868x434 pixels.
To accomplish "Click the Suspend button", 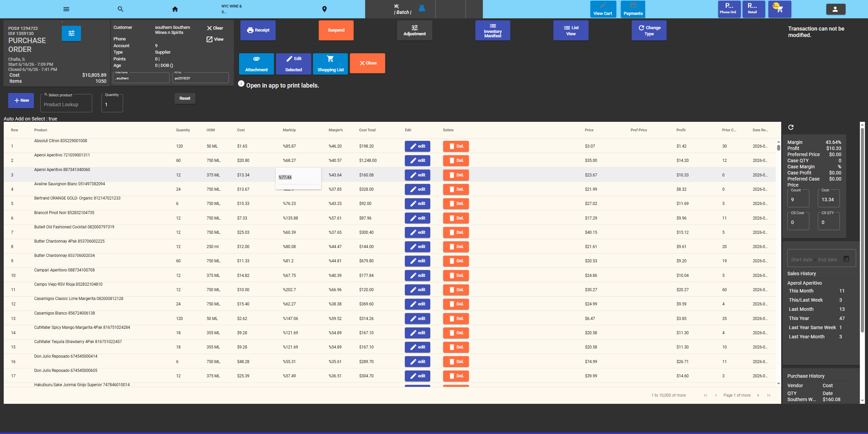I will [x=336, y=30].
